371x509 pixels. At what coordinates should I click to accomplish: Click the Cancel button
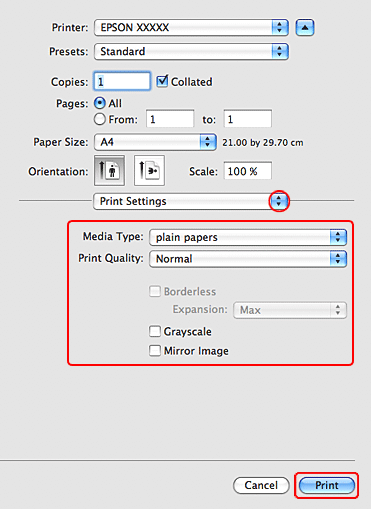point(261,485)
